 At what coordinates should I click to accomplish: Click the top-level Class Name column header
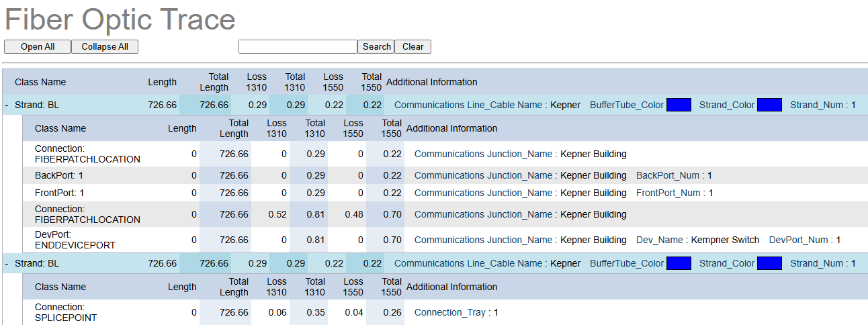pos(40,82)
